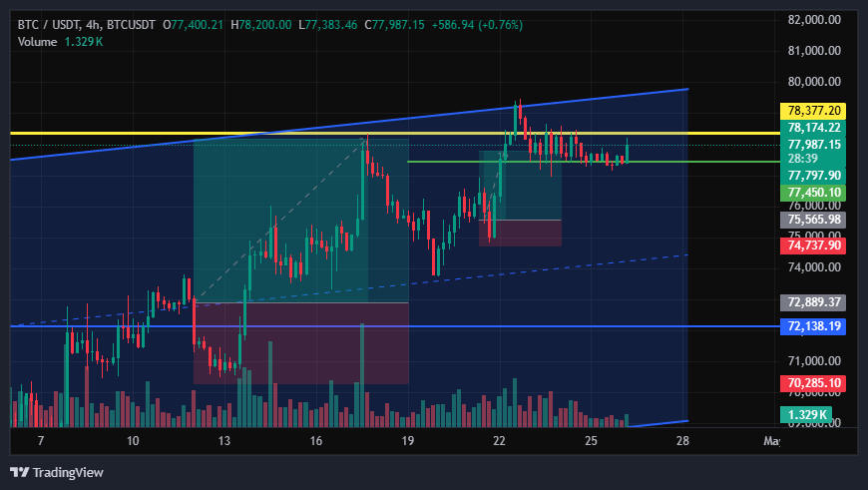Viewport: 868px width, 490px height.
Task: Select the green 77,450.10 price label
Action: point(813,193)
